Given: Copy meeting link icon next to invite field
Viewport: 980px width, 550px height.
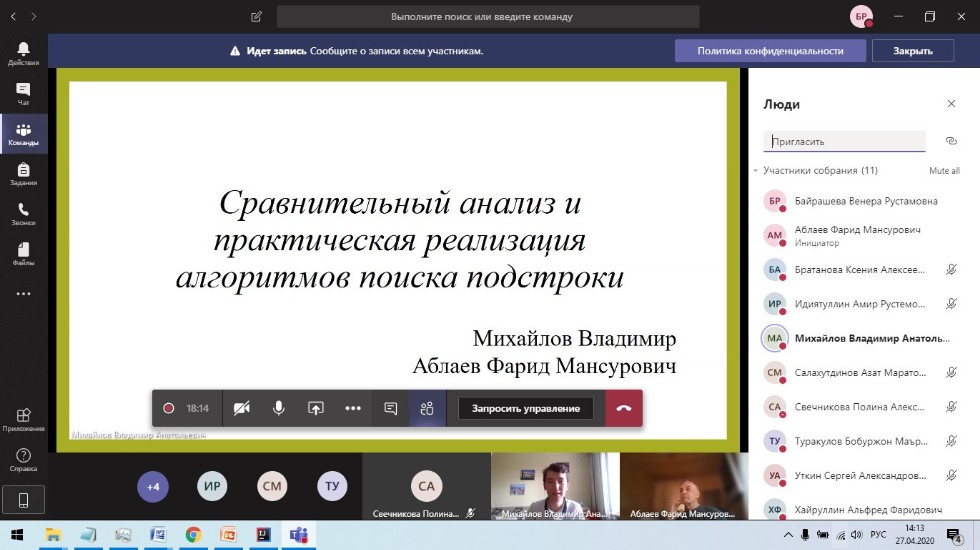Looking at the screenshot, I should click(x=951, y=141).
